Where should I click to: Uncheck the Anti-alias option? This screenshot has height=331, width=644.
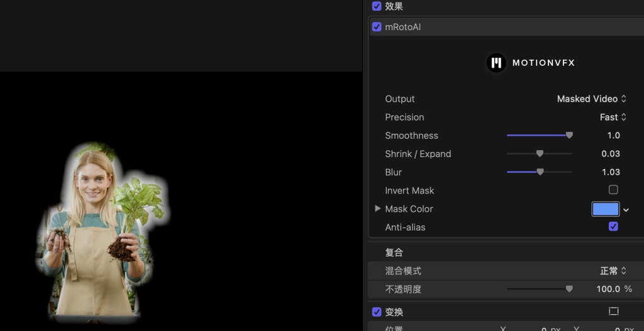pos(613,227)
